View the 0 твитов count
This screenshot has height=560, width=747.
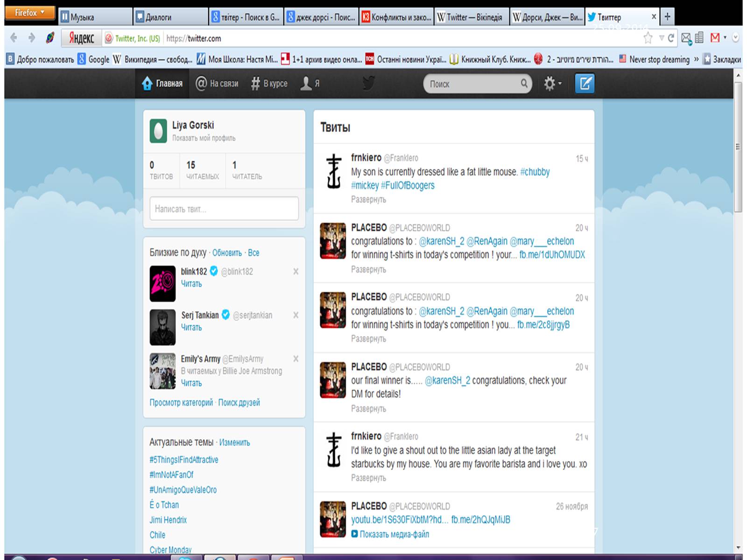pyautogui.click(x=161, y=170)
